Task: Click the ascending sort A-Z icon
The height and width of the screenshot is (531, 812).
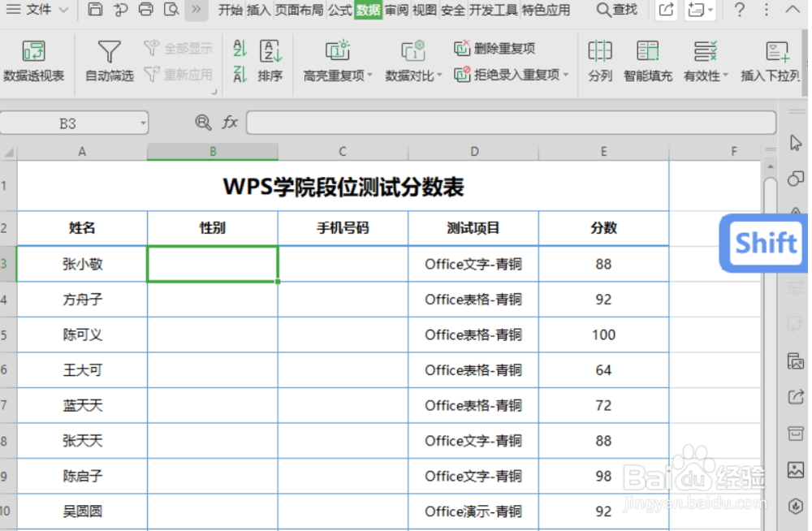Action: tap(240, 48)
